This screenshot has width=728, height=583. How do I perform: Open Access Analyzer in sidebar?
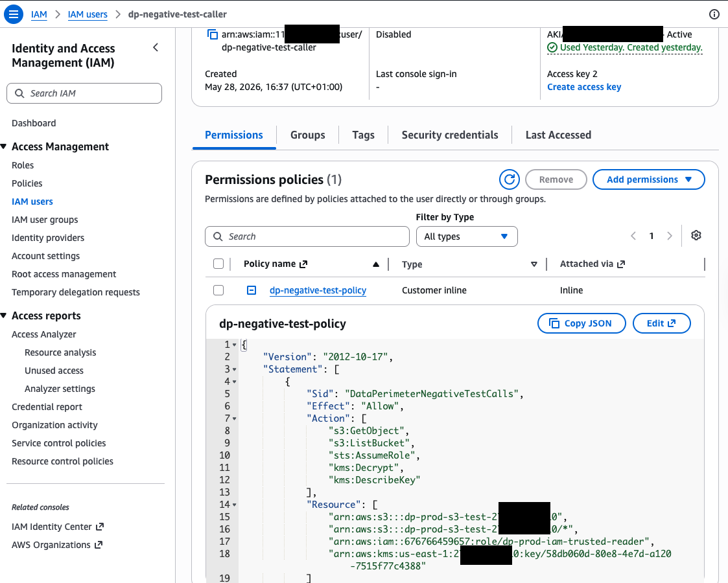click(43, 334)
